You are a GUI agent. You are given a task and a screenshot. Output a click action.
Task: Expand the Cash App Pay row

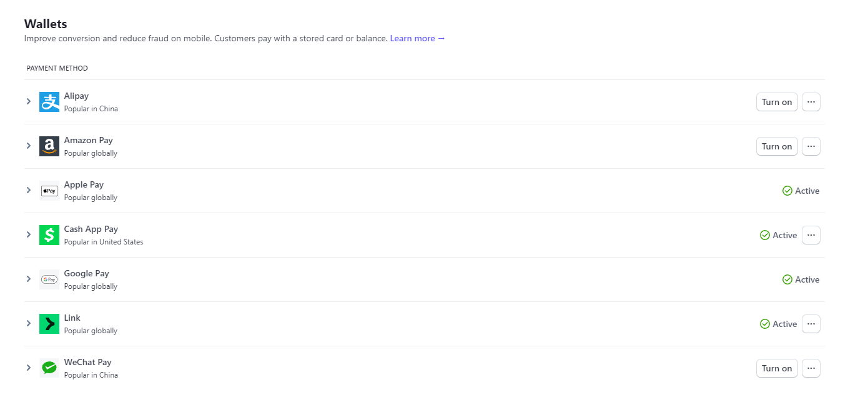click(x=28, y=234)
